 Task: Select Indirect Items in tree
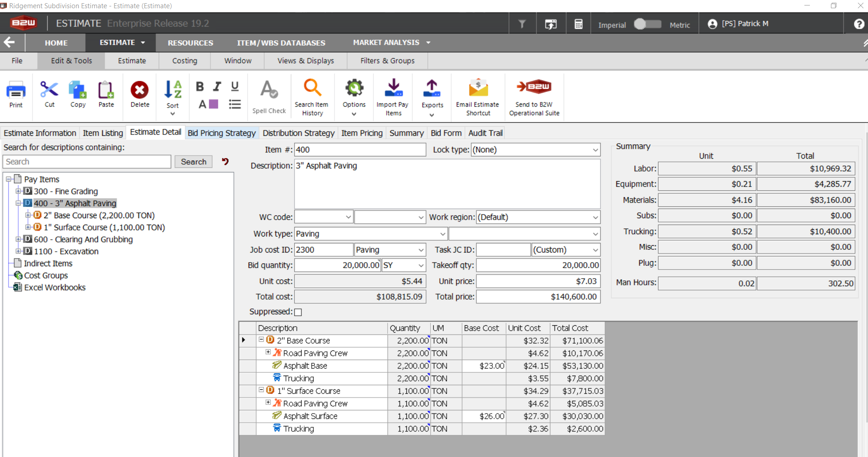(48, 263)
